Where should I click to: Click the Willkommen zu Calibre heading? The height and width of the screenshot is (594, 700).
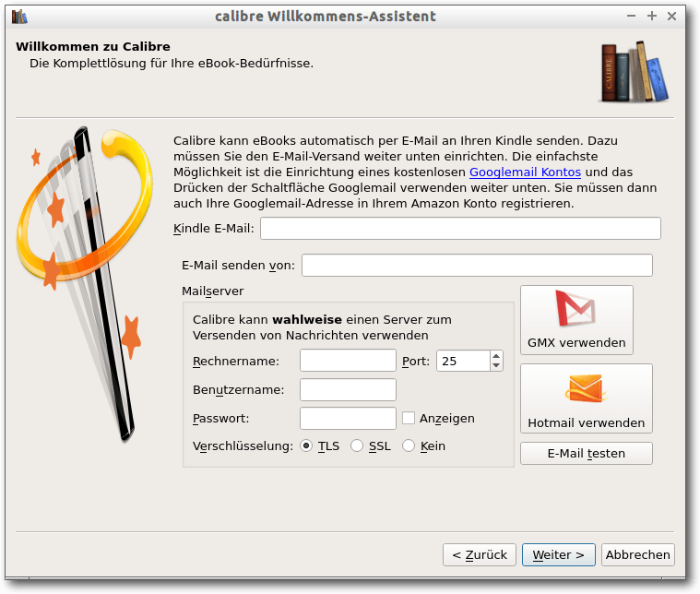(x=93, y=46)
